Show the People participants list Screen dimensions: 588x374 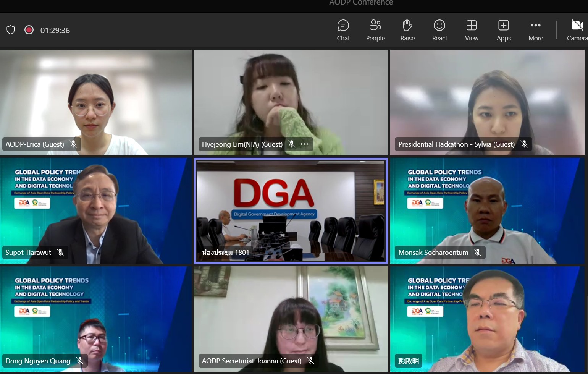pos(375,30)
